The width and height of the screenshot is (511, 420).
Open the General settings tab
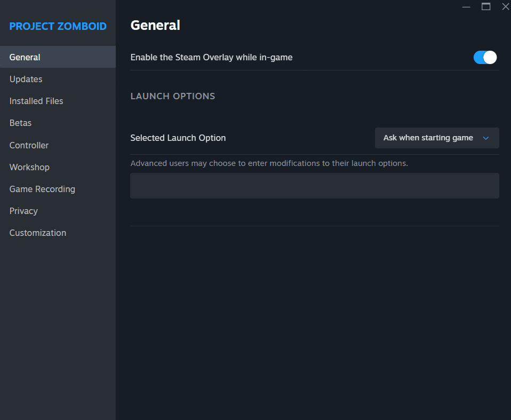point(25,57)
